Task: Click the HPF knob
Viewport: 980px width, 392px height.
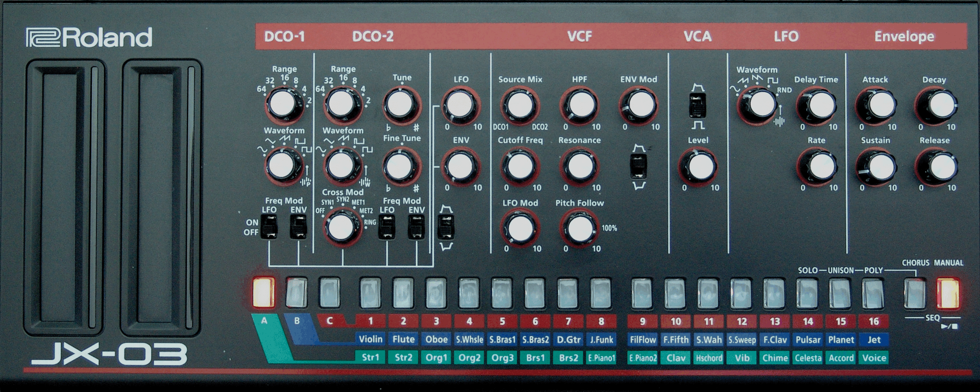Action: (580, 105)
